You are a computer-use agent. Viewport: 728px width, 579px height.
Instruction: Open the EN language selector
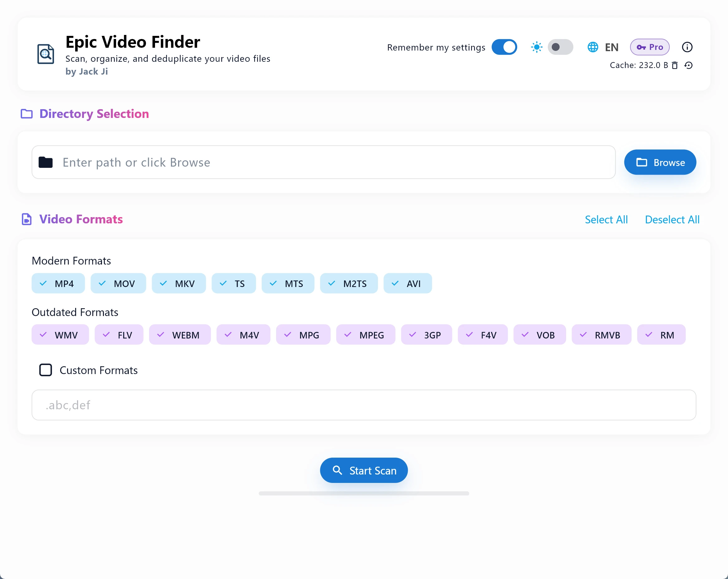(612, 47)
